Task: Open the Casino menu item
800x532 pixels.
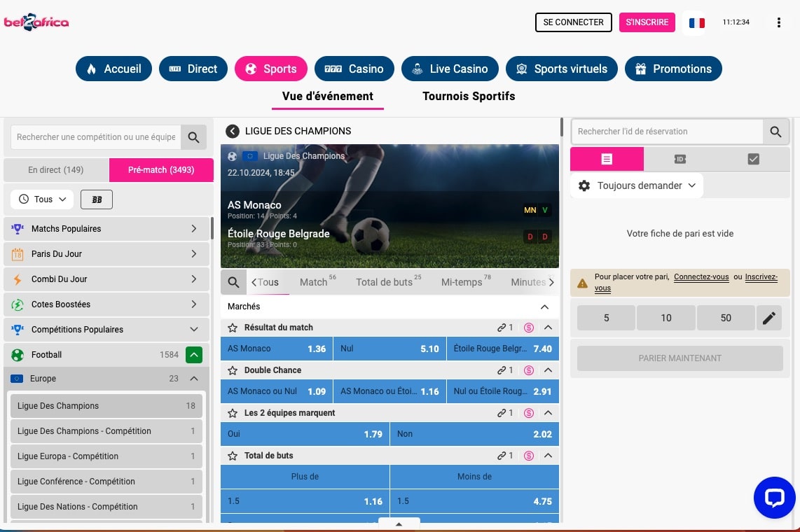Action: point(354,69)
